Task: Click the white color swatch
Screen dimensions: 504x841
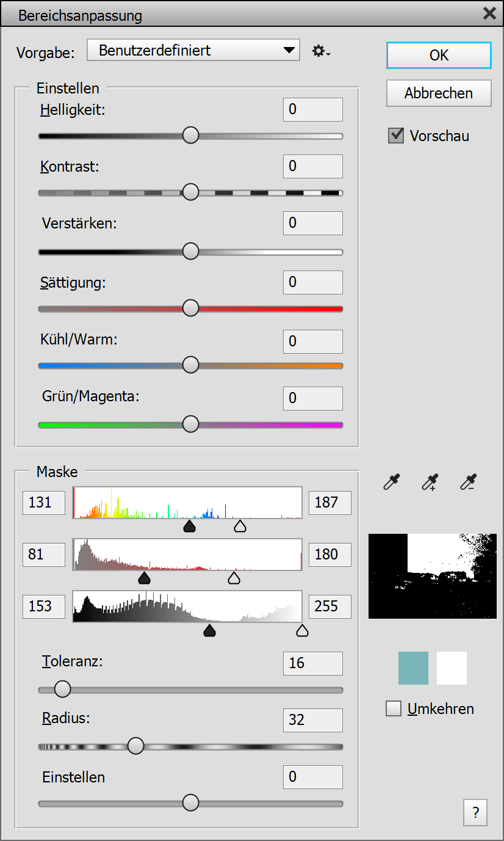Action: tap(452, 668)
